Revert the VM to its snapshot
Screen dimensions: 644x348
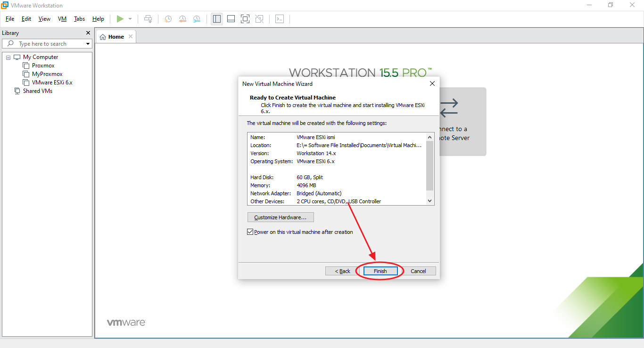[182, 19]
